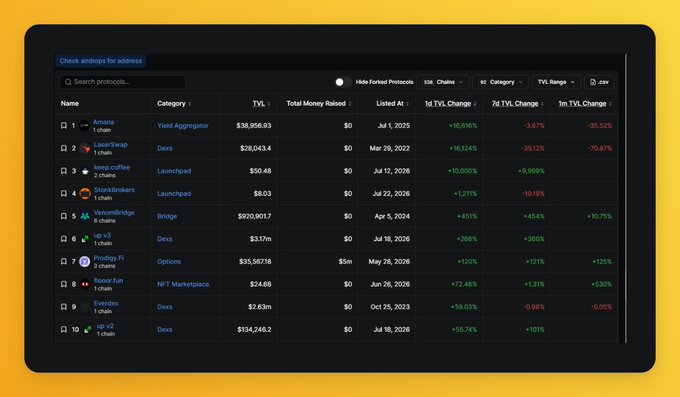The width and height of the screenshot is (680, 397).
Task: Bookmark the LaserSwap protocol row
Action: [64, 148]
